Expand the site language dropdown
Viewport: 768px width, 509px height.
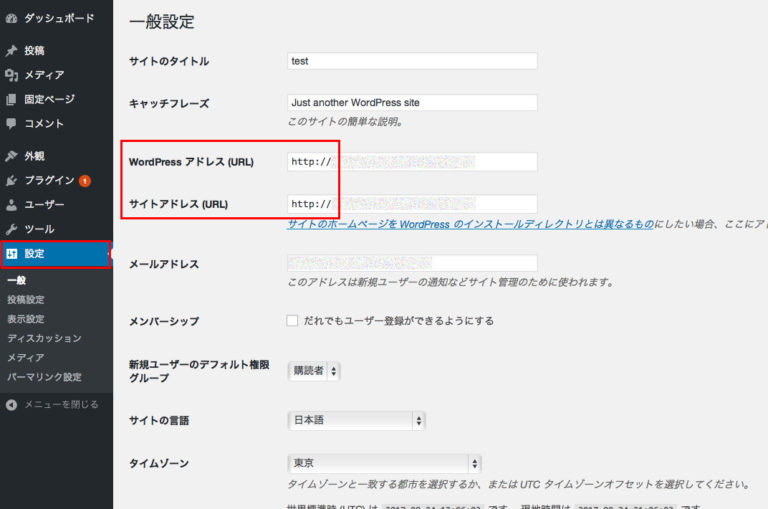pyautogui.click(x=356, y=420)
